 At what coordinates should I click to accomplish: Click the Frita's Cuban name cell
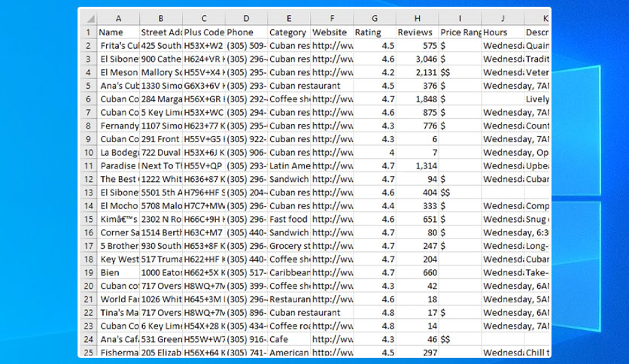pos(118,46)
